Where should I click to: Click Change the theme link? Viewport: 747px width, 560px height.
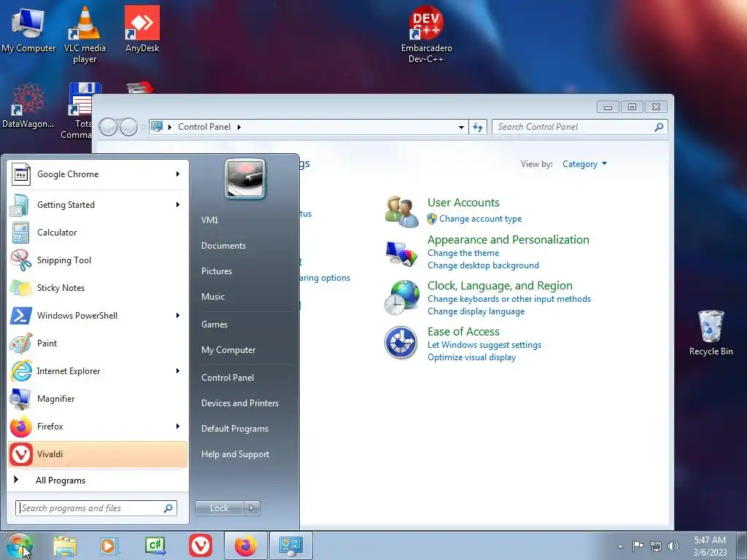463,253
